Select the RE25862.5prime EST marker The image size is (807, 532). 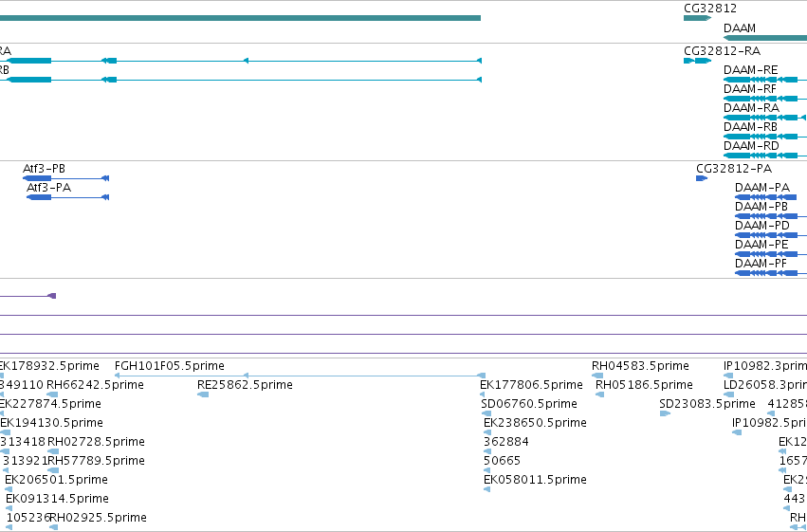203,394
